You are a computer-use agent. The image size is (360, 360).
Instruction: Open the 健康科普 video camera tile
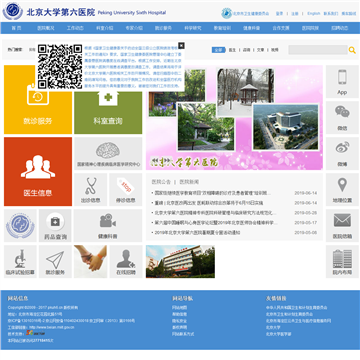pyautogui.click(x=108, y=226)
